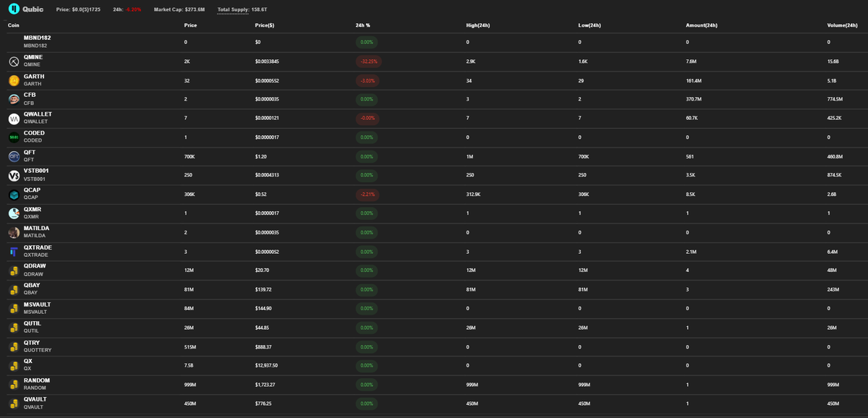Click the QVAULT coin icon
Screen dimensions: 868x418
(14, 404)
